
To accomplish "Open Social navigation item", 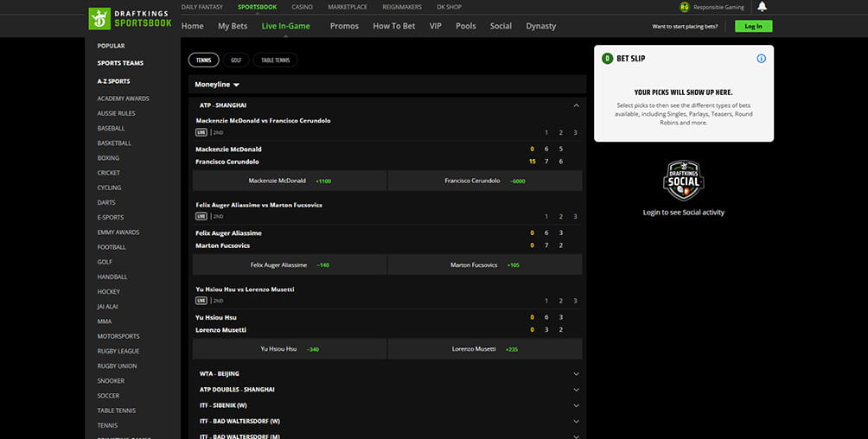I will point(501,26).
